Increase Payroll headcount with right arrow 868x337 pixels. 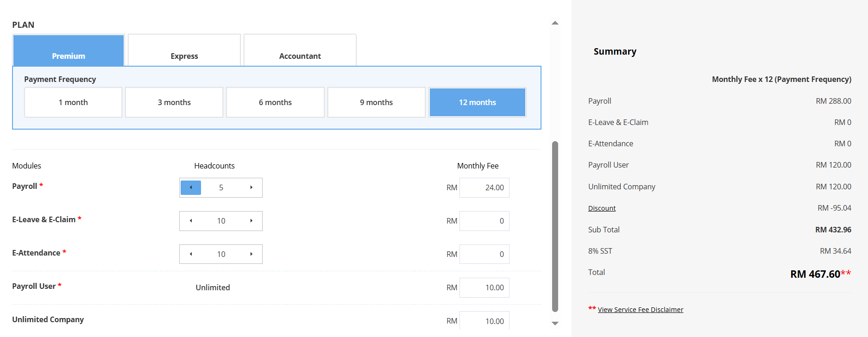click(x=251, y=187)
